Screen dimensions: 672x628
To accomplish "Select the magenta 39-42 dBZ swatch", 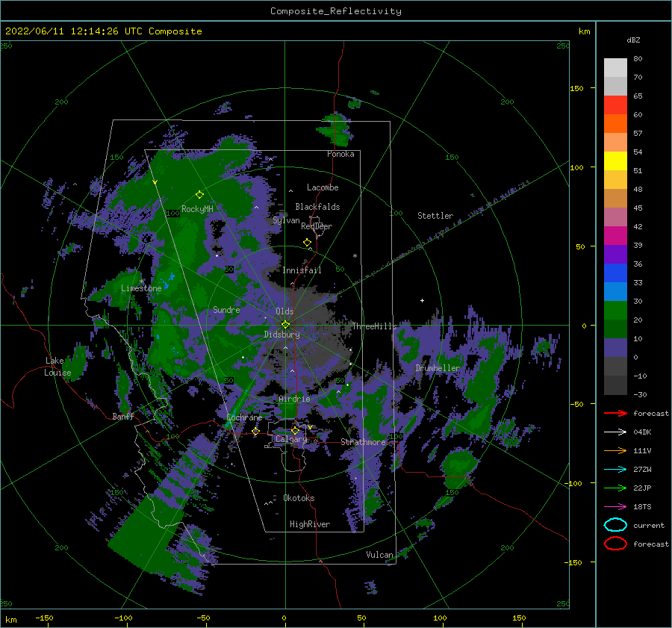I will [615, 236].
